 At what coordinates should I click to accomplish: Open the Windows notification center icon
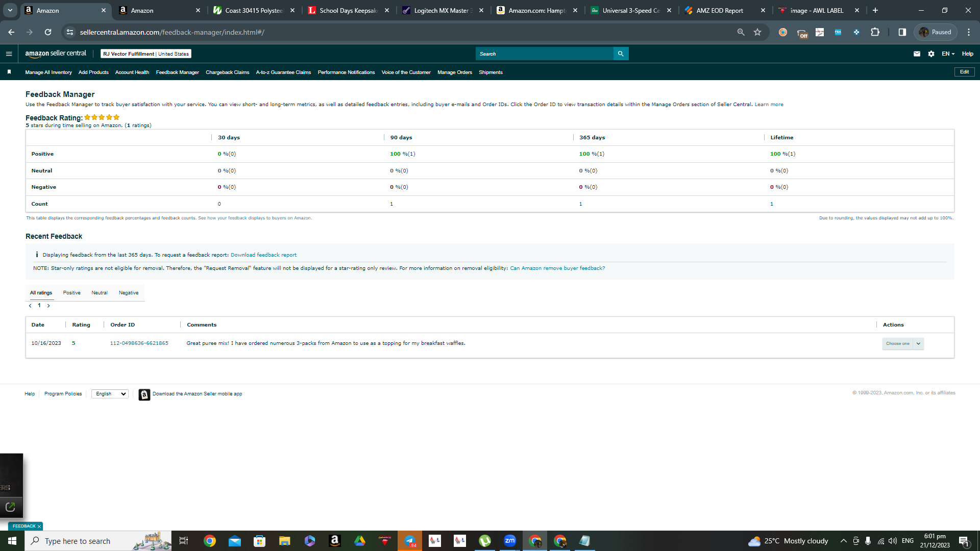964,541
